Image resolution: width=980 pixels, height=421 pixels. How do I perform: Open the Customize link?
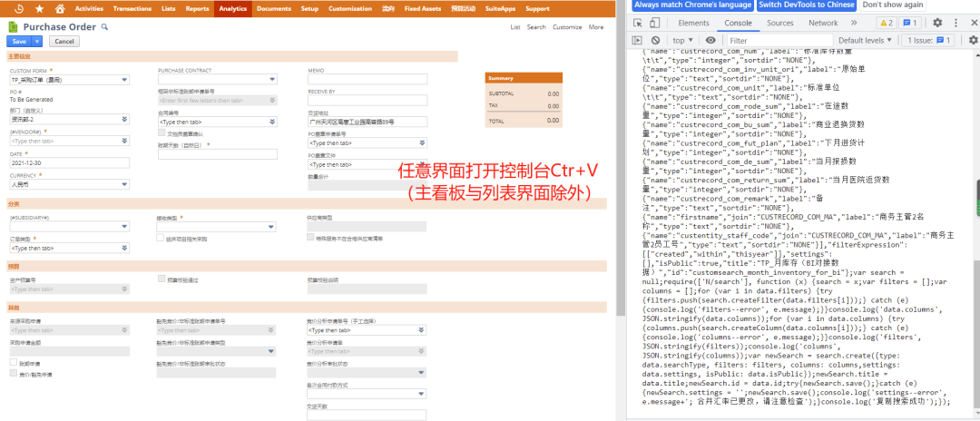567,27
